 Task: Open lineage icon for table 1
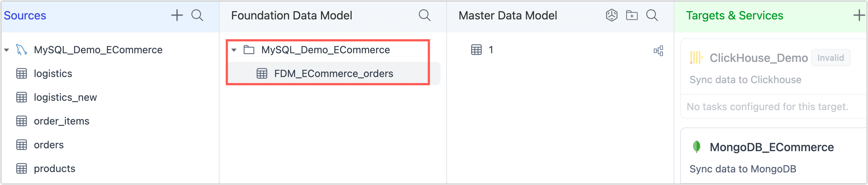pyautogui.click(x=658, y=51)
